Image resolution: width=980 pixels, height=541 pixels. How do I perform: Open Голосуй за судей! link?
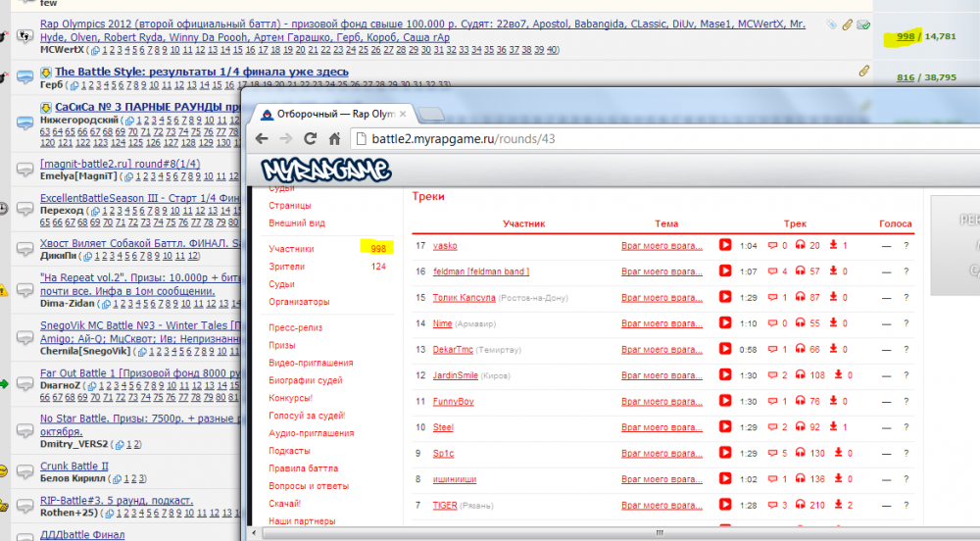pos(307,416)
